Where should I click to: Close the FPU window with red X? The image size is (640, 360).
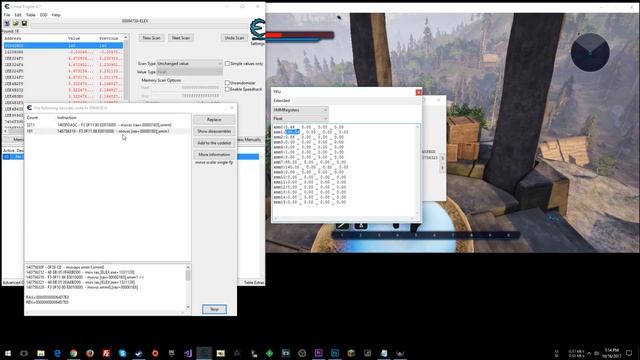pyautogui.click(x=418, y=92)
